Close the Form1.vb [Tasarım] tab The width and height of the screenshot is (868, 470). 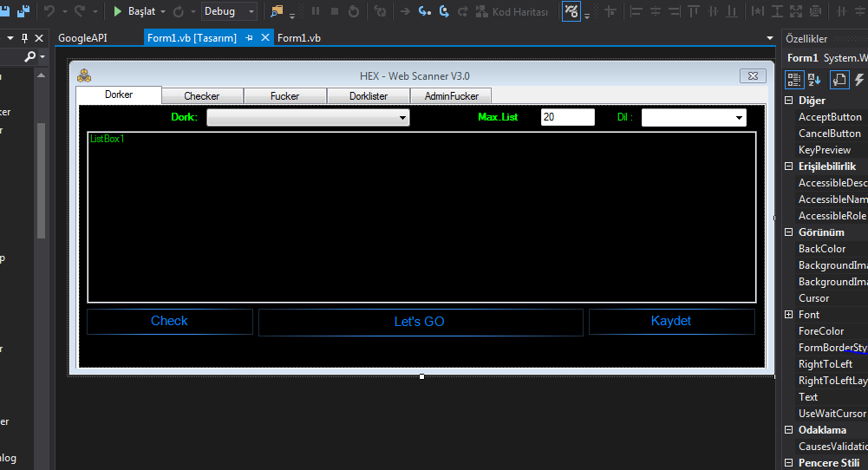click(265, 38)
